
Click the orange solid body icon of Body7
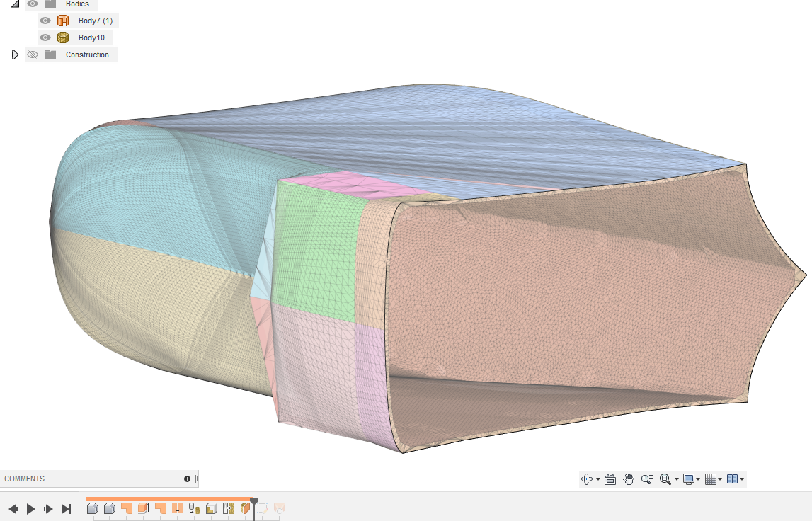pos(63,21)
